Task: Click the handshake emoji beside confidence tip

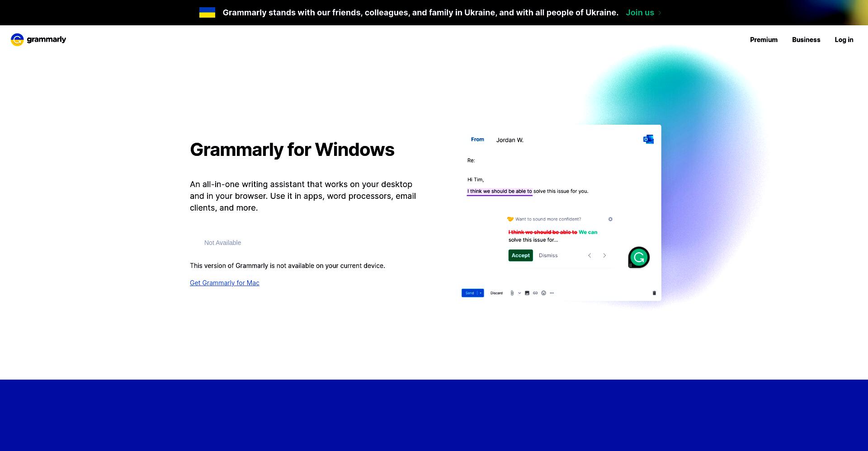Action: (x=510, y=219)
